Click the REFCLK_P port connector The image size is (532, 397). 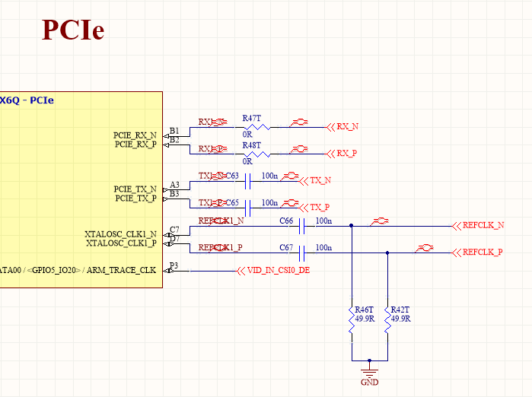pyautogui.click(x=478, y=252)
